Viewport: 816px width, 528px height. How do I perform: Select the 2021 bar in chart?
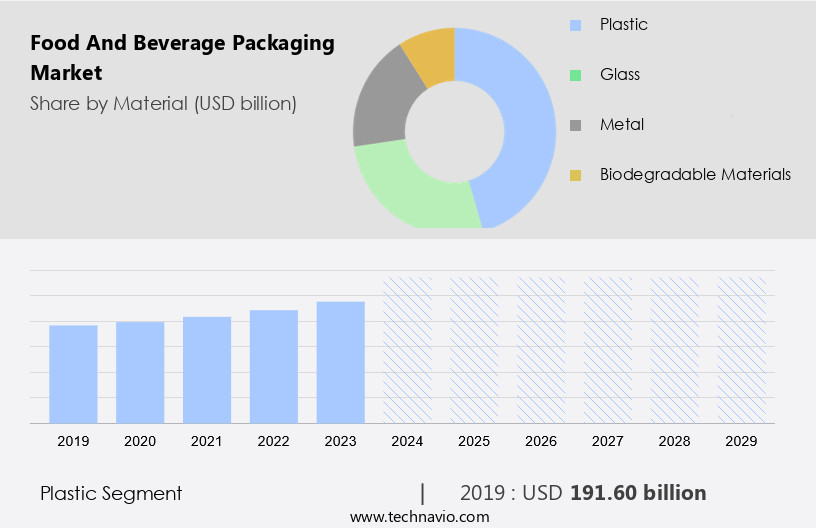[x=207, y=370]
